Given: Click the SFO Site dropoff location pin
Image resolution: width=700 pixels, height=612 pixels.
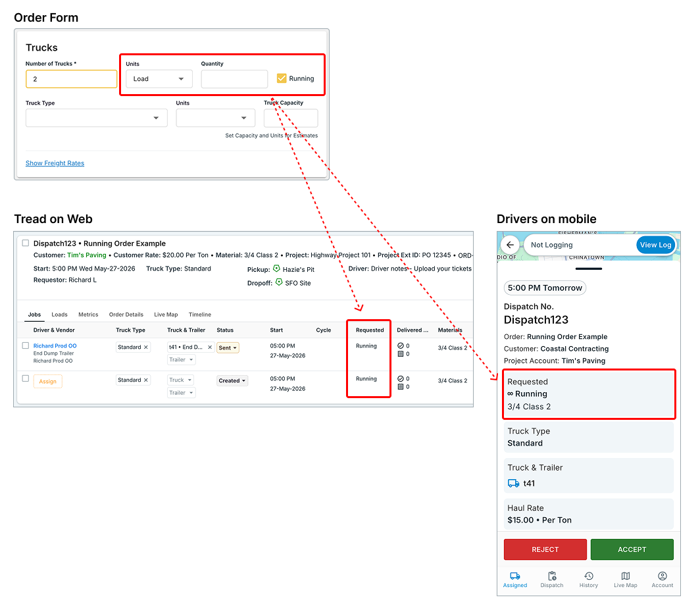Looking at the screenshot, I should [279, 282].
